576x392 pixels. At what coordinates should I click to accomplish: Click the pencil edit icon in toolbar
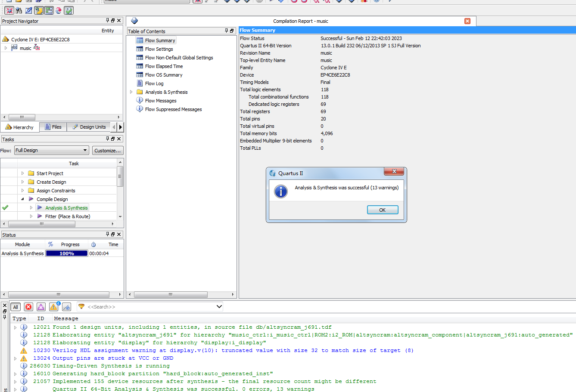28,10
